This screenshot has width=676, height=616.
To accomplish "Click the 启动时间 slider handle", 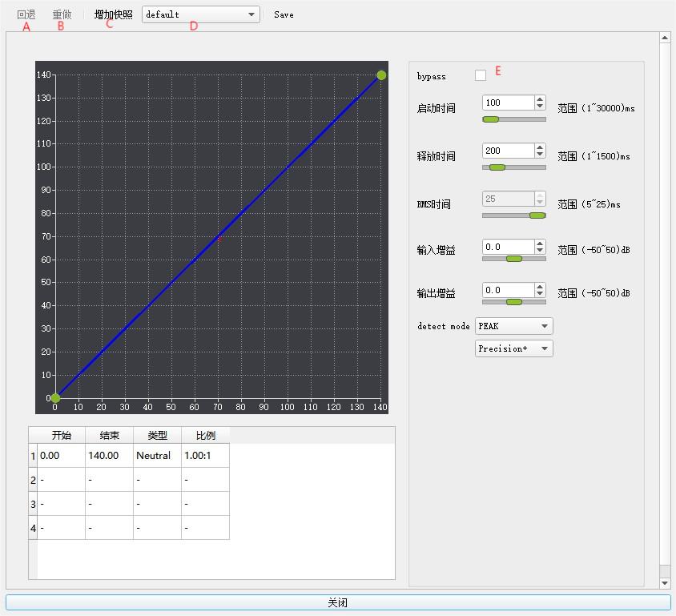I will coord(491,119).
